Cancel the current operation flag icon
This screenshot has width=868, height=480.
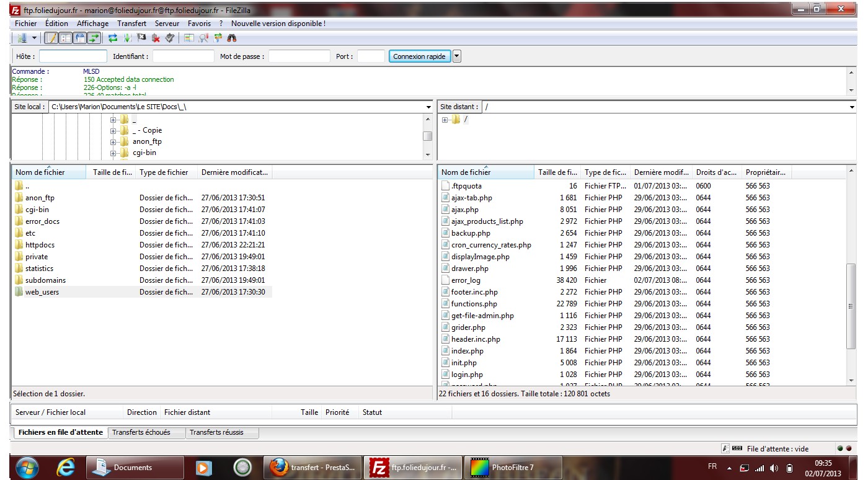[141, 38]
